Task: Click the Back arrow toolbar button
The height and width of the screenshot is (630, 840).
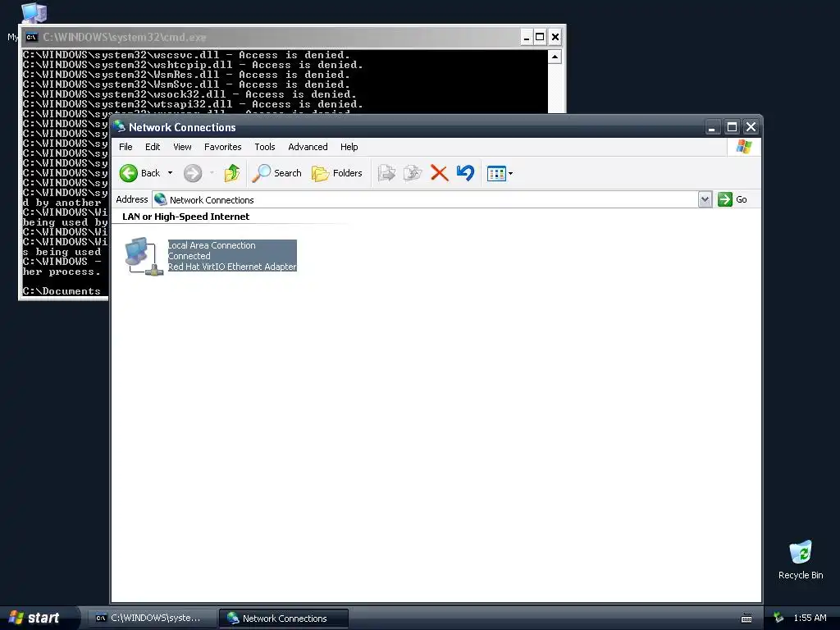Action: [x=140, y=173]
